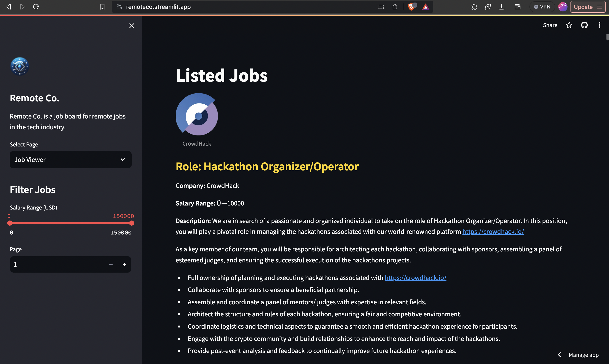Open the Select Page dropdown

coord(70,160)
